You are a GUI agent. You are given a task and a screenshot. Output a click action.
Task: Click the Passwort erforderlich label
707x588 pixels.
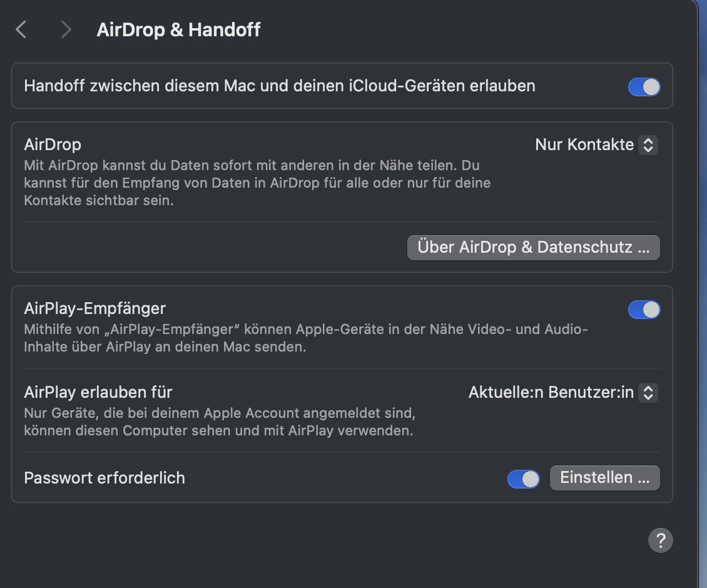pos(104,478)
